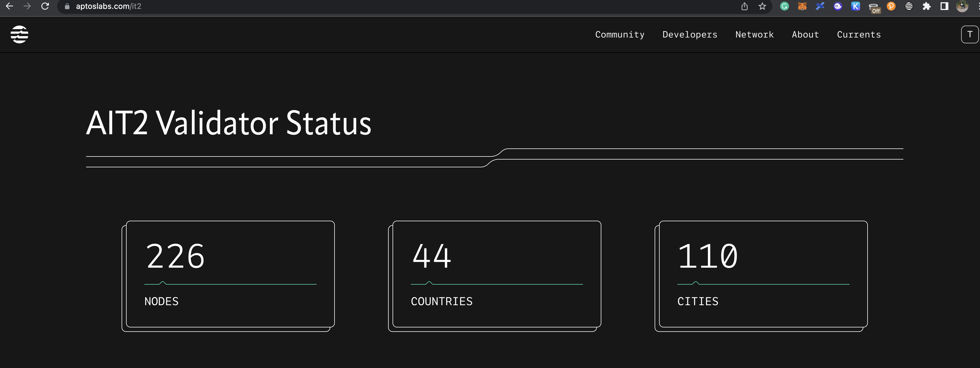Open the Chrome Extensions puzzle icon

point(926,6)
